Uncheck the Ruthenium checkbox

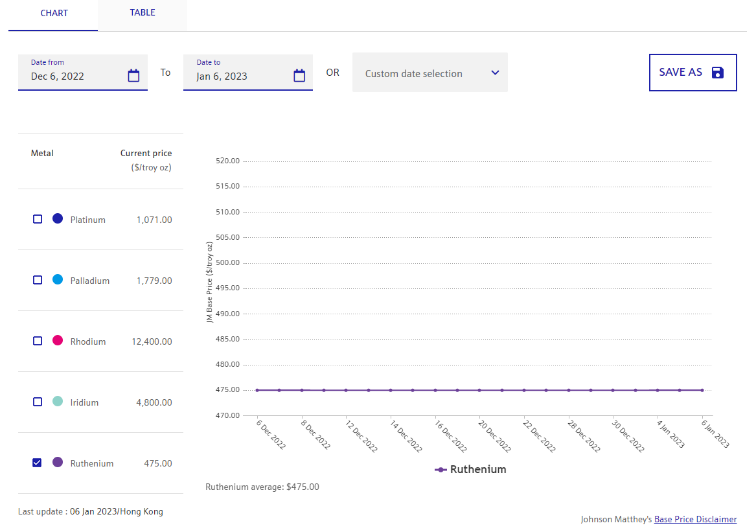[x=38, y=463]
